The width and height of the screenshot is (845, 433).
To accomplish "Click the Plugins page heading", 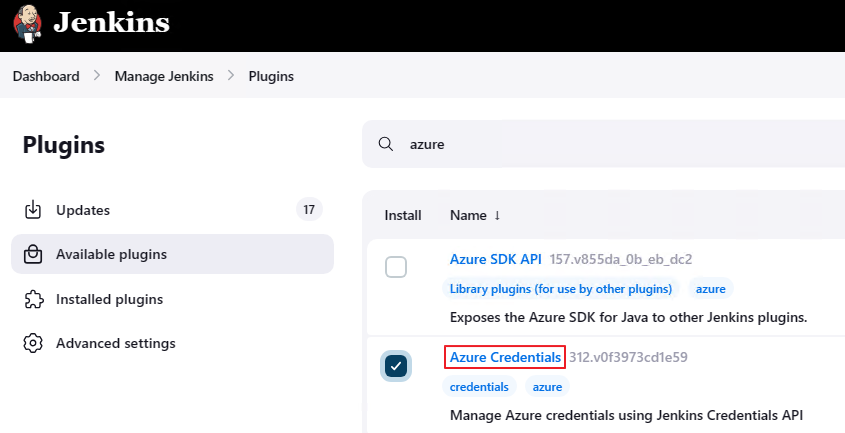I will coord(64,145).
